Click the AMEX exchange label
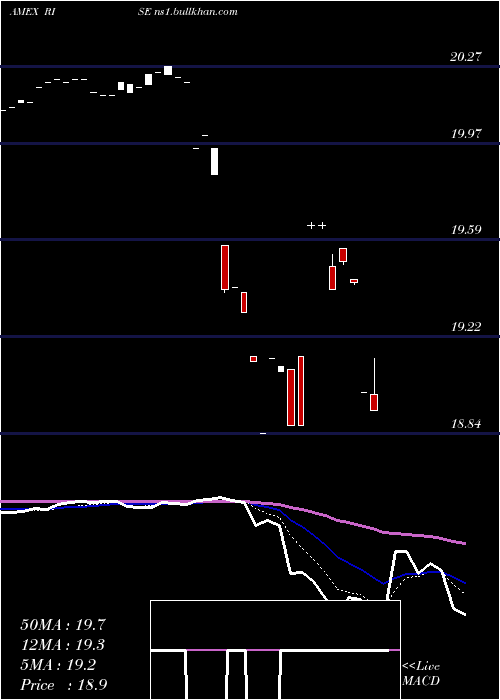The width and height of the screenshot is (500, 700). pyautogui.click(x=24, y=12)
